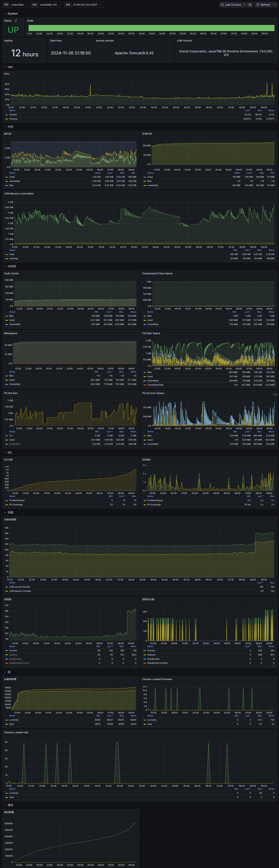Toggle the Process series in CPU legend

(x=13, y=119)
